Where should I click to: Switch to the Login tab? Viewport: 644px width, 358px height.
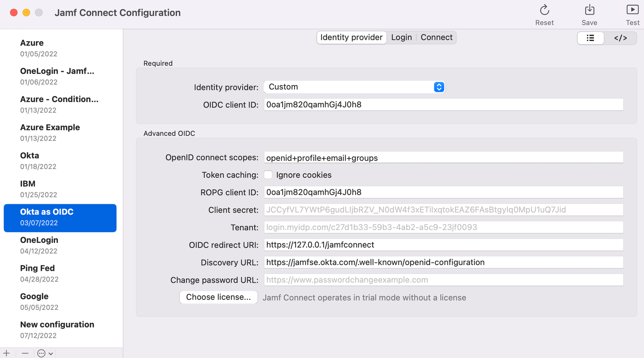click(401, 37)
